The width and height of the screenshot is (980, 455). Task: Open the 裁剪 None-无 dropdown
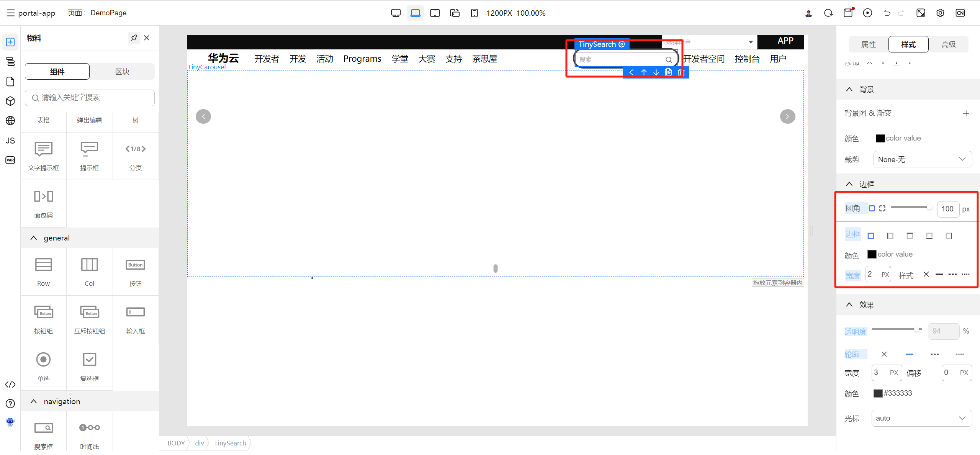click(x=922, y=159)
